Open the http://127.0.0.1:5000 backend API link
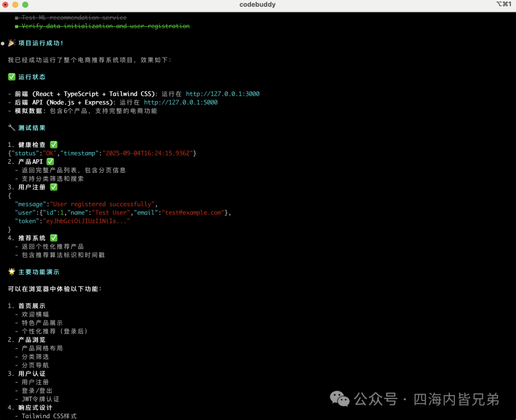516x420 pixels. [x=181, y=103]
